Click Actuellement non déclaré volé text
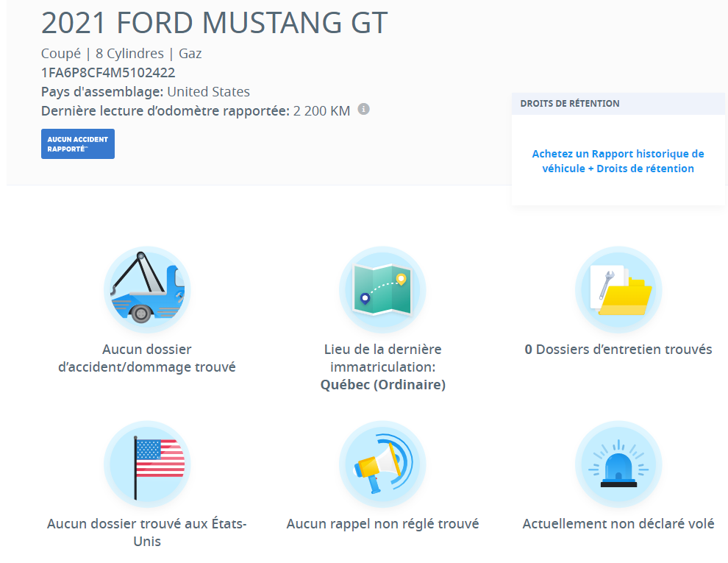Screen dimensions: 728x563 click(x=618, y=524)
